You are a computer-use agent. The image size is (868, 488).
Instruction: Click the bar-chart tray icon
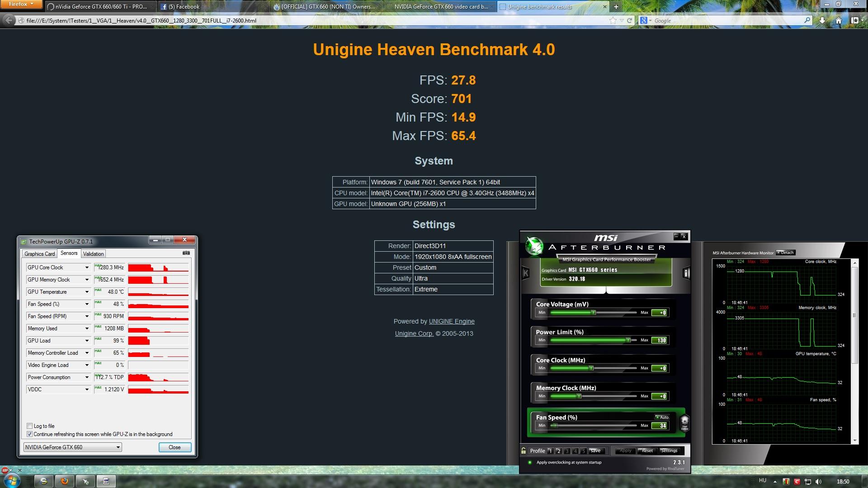click(x=786, y=482)
